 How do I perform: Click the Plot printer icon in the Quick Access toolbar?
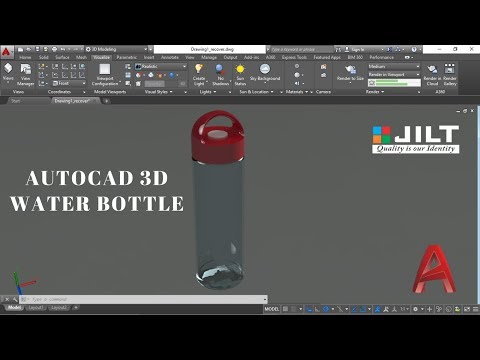click(54, 49)
